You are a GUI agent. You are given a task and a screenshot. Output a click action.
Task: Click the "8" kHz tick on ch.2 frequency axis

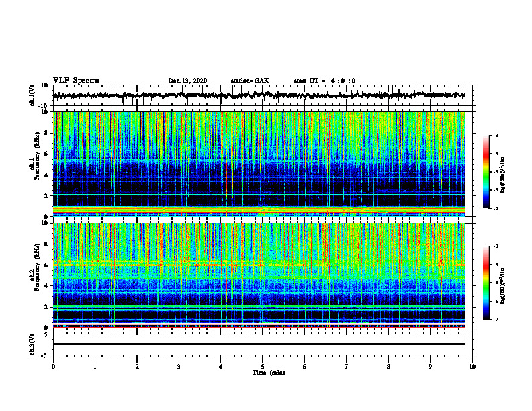(x=46, y=244)
